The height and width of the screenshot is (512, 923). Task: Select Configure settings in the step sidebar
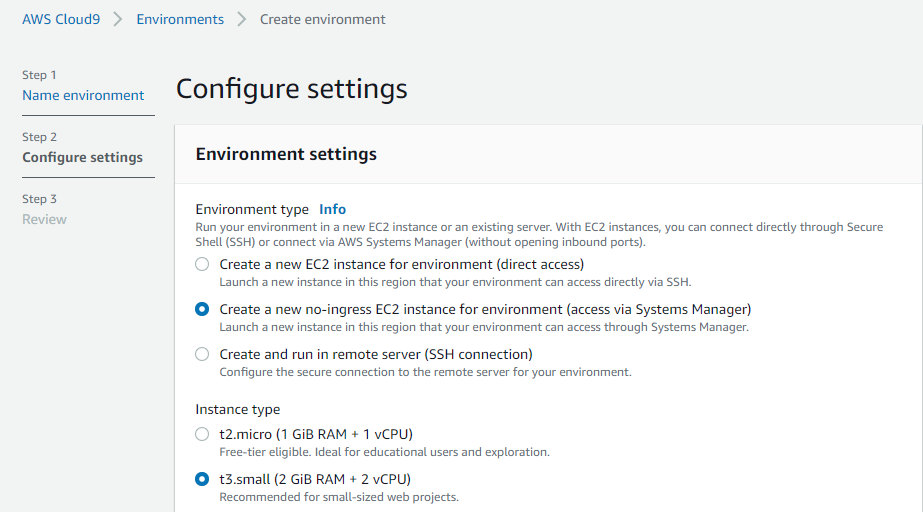point(82,157)
